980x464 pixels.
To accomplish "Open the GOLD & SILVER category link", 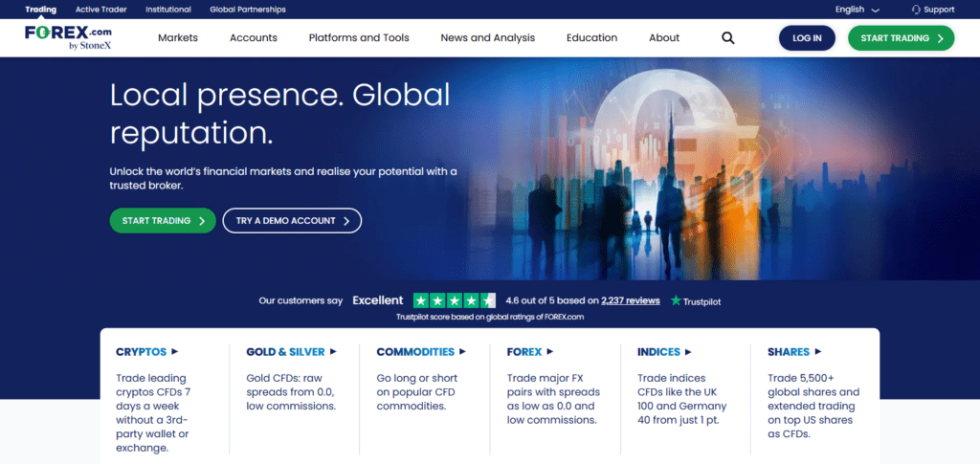I will point(291,352).
